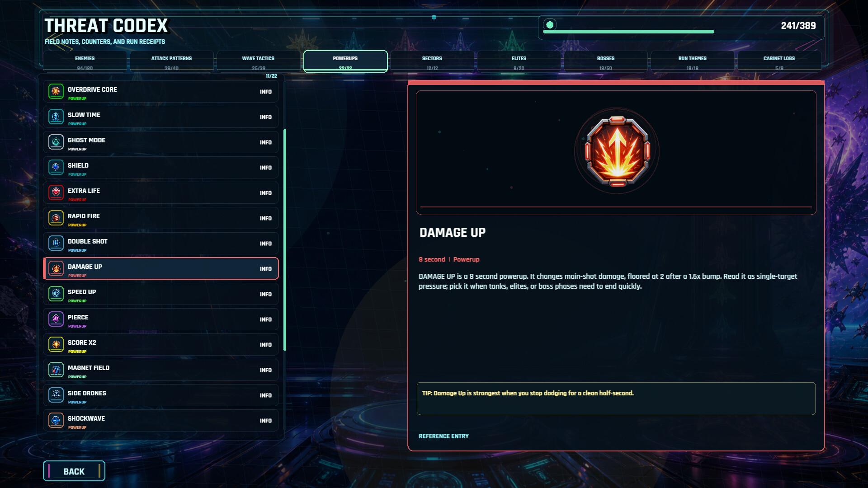Switch to the Wave Tactics tab
Viewport: 868px width, 488px height.
click(x=258, y=61)
